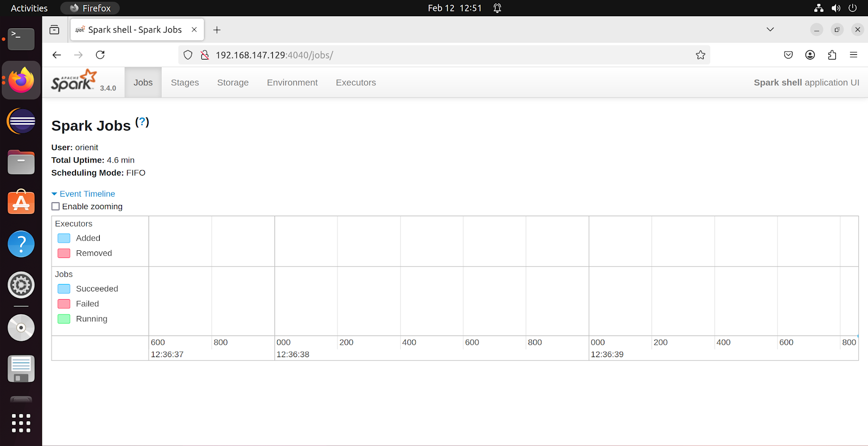
Task: Open the volume control icon
Action: (x=836, y=8)
